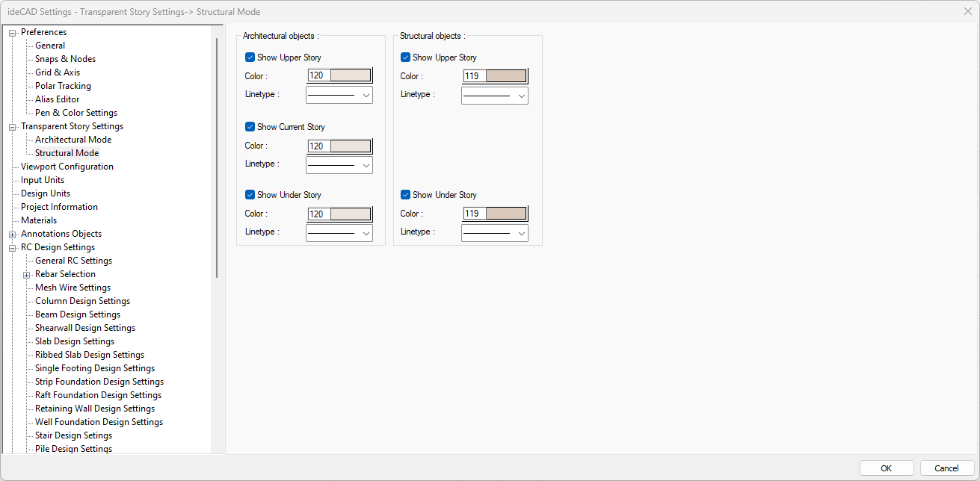Click architectural under story color swatch

(x=350, y=214)
